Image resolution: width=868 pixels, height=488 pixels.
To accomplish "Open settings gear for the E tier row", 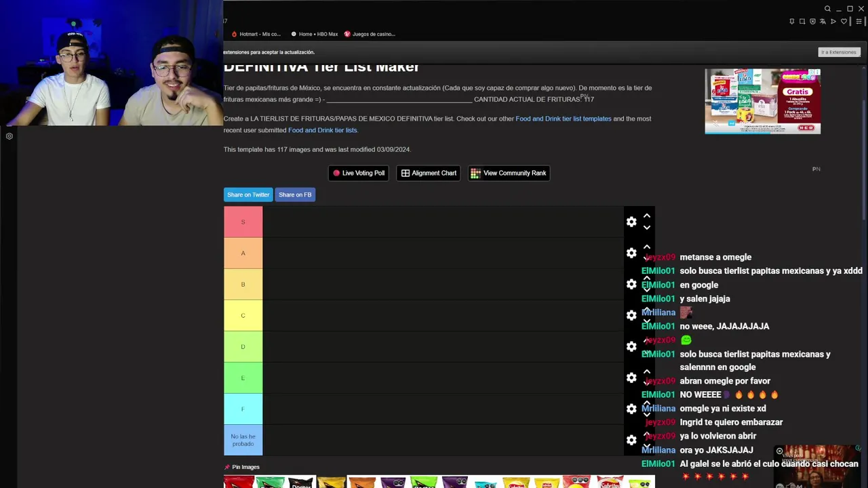I will 631,378.
